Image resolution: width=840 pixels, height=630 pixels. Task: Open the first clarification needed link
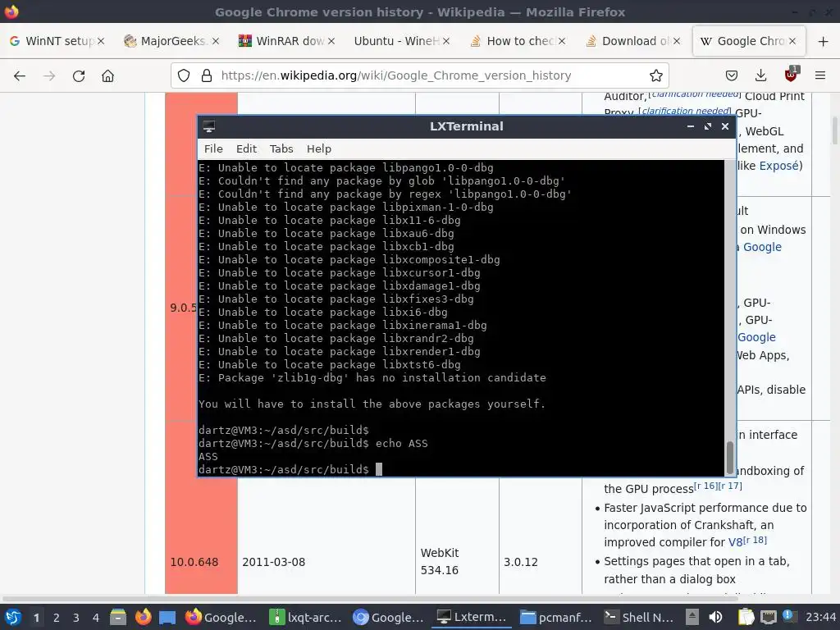(x=696, y=94)
